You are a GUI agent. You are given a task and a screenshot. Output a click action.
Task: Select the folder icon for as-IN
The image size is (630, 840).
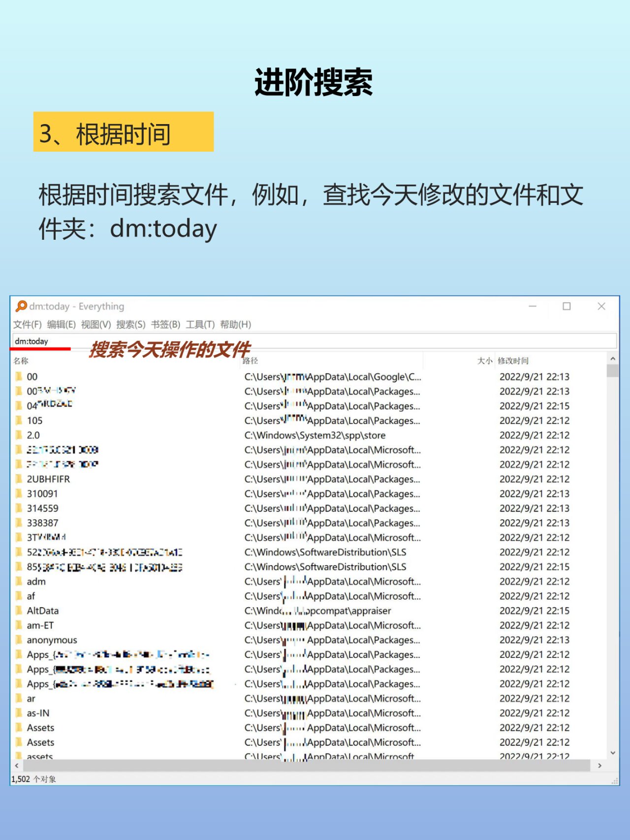(19, 713)
